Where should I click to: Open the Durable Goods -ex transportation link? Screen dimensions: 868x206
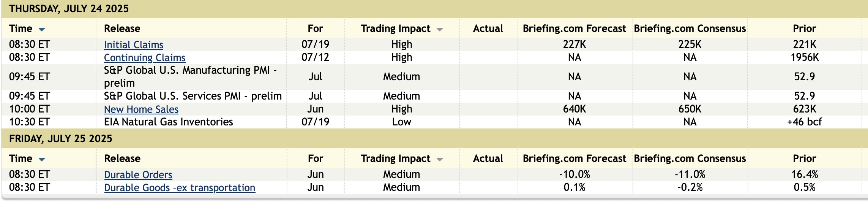tap(180, 188)
